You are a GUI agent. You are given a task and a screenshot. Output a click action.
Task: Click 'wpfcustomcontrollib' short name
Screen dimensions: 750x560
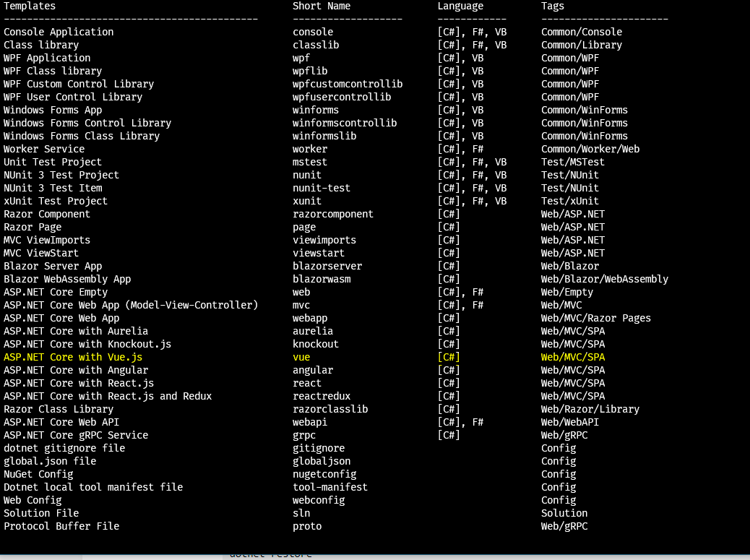pos(348,84)
